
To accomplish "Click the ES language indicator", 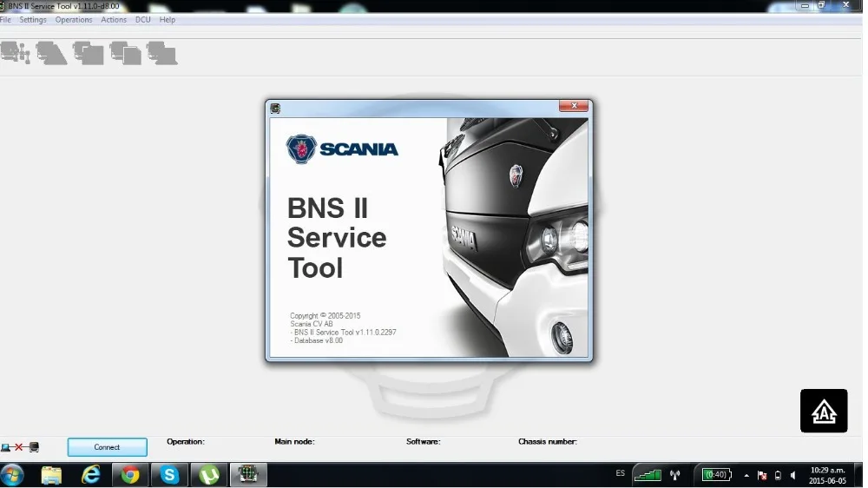I will point(620,473).
